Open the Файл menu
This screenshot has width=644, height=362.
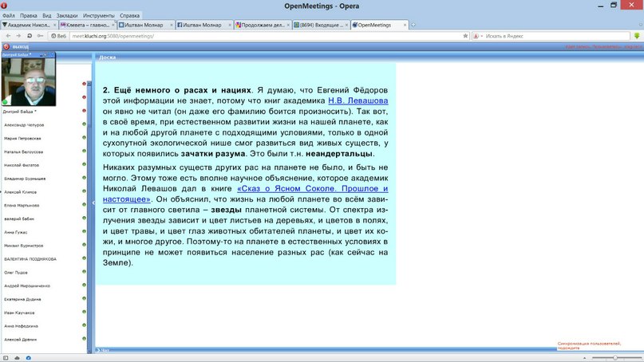(9, 16)
